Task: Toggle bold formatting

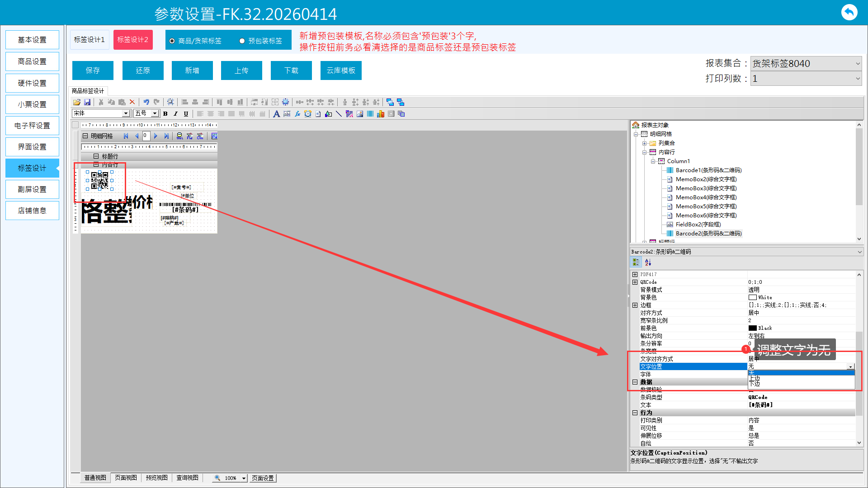Action: [x=165, y=114]
